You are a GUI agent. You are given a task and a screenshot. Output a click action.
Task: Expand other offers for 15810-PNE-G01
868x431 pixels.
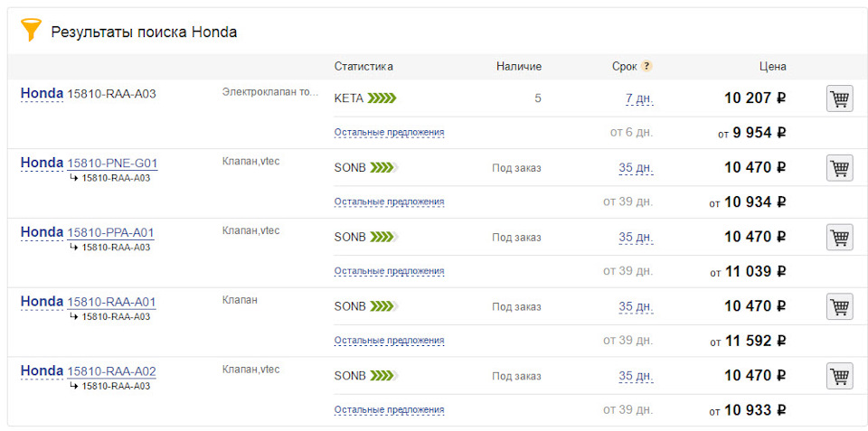point(389,201)
